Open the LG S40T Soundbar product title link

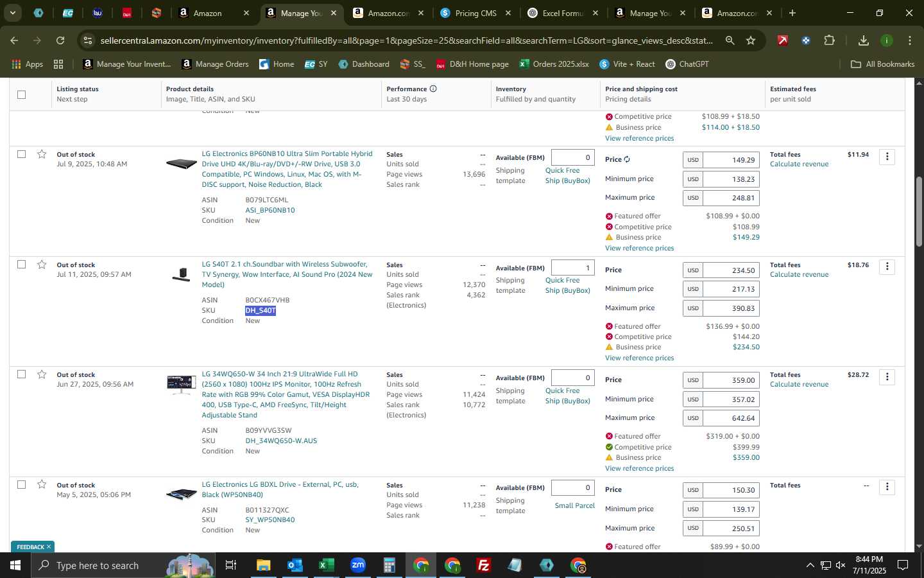(287, 274)
